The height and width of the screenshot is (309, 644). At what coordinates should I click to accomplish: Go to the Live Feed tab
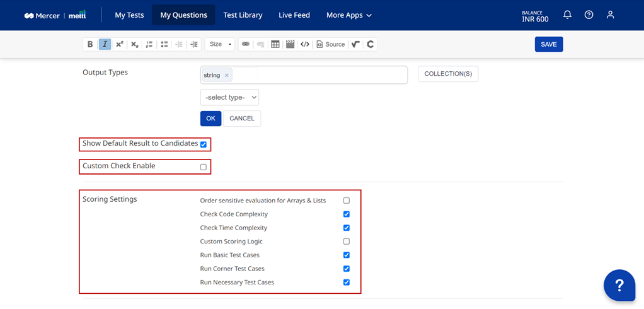[294, 15]
